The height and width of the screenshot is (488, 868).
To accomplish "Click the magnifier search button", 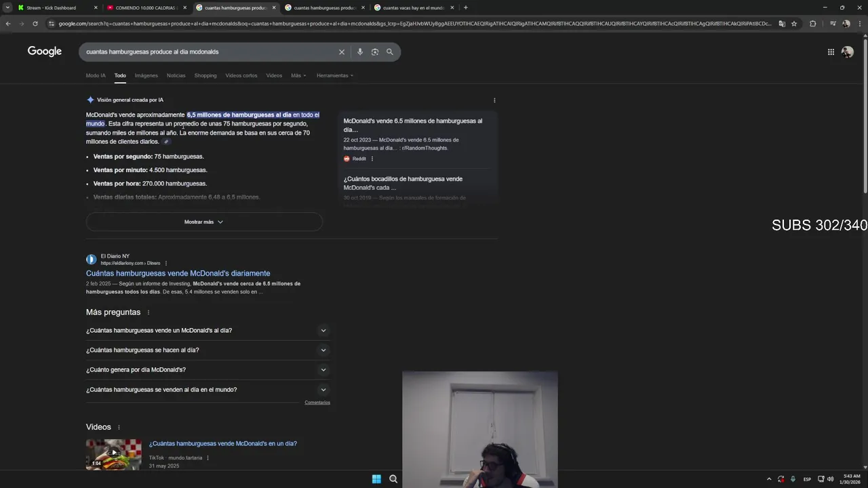I will [390, 52].
